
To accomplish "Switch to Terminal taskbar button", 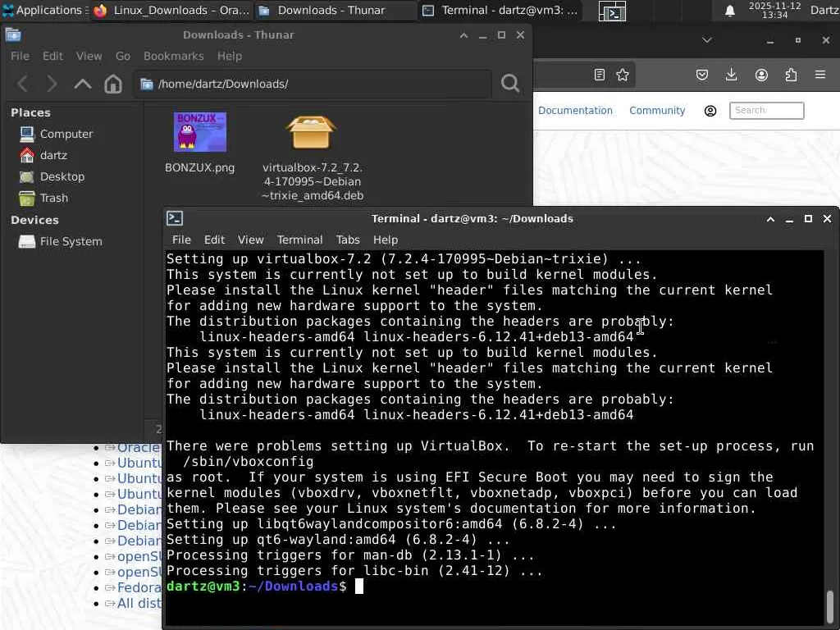I will tap(500, 10).
